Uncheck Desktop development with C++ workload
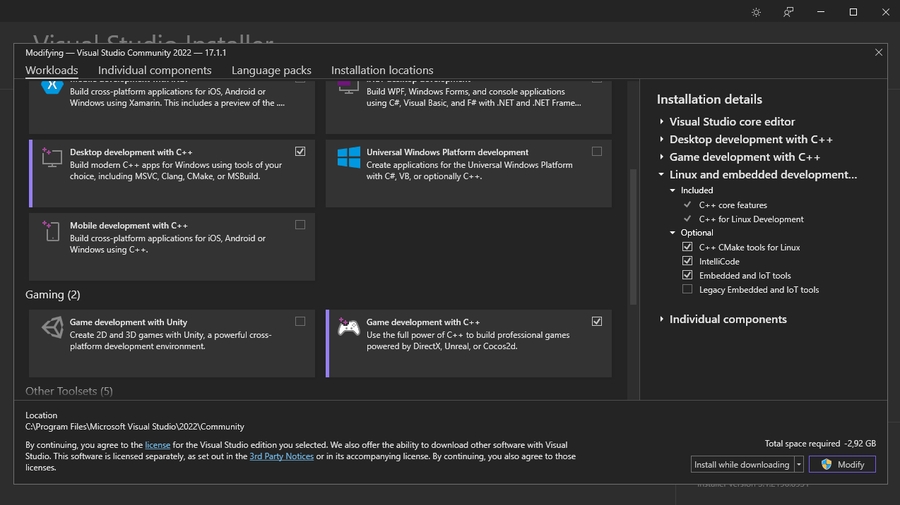Image resolution: width=900 pixels, height=505 pixels. tap(300, 152)
